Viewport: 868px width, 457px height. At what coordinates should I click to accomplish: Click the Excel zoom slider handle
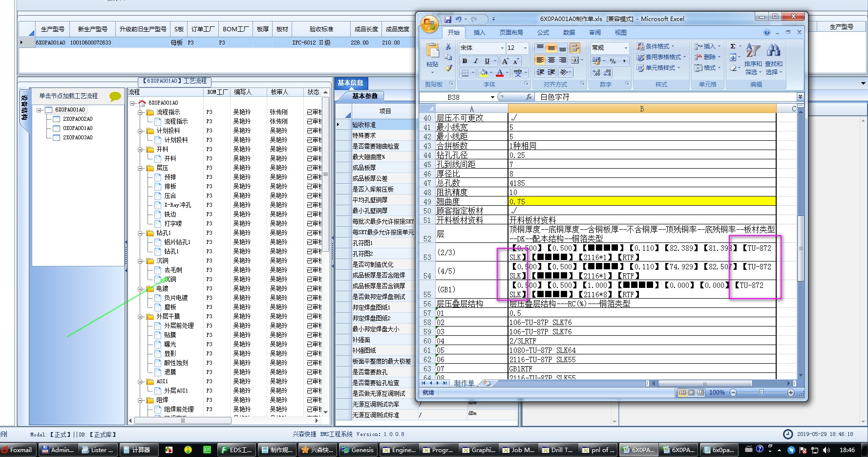[x=762, y=392]
